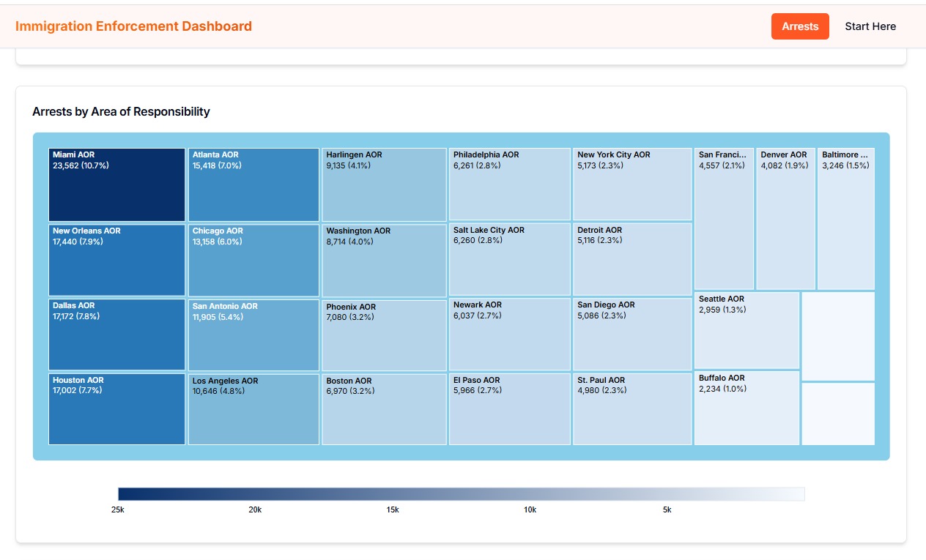
Task: Pick the San Antonio AOR tile
Action: [253, 335]
